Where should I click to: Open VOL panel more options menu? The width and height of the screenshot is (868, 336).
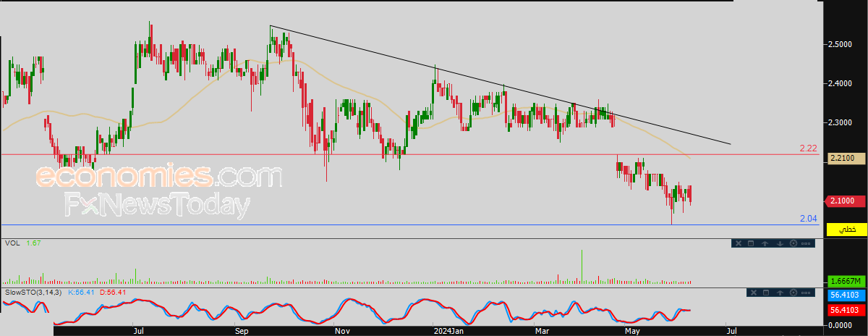click(x=806, y=243)
